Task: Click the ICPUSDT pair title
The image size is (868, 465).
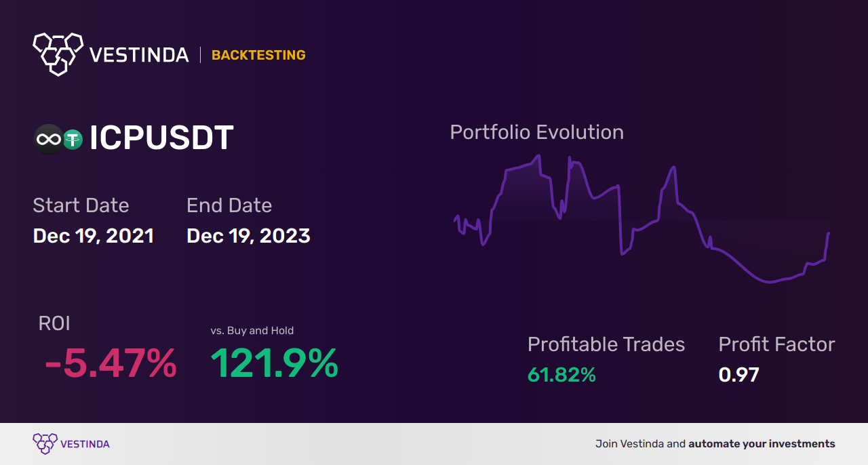Action: tap(161, 138)
